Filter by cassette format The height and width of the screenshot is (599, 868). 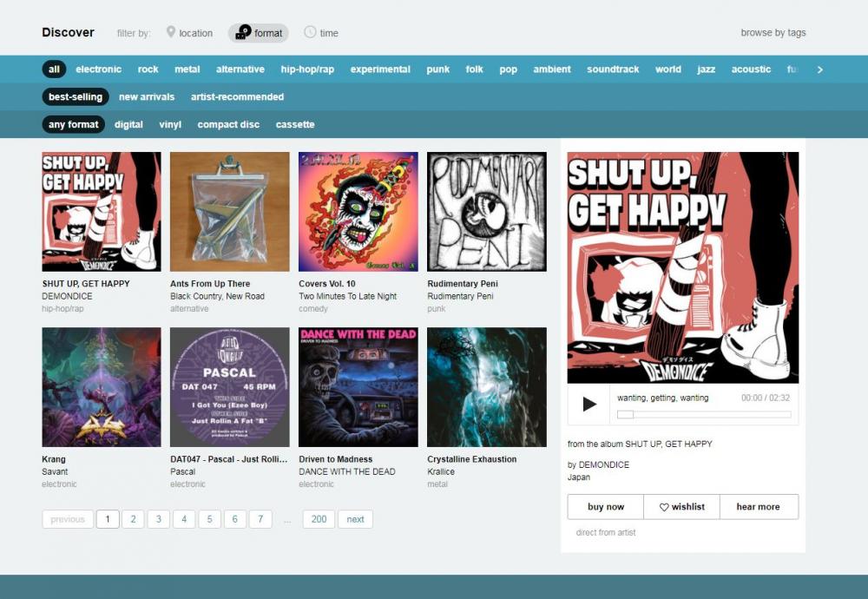[295, 124]
